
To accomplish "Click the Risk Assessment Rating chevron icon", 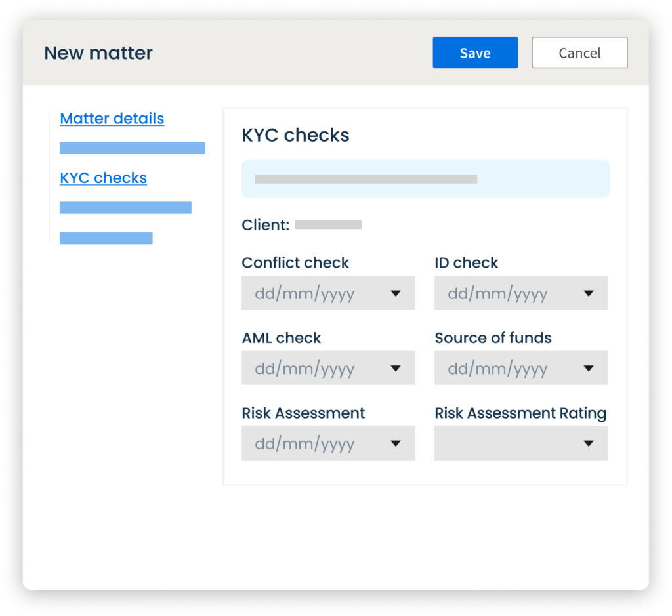I will click(589, 443).
